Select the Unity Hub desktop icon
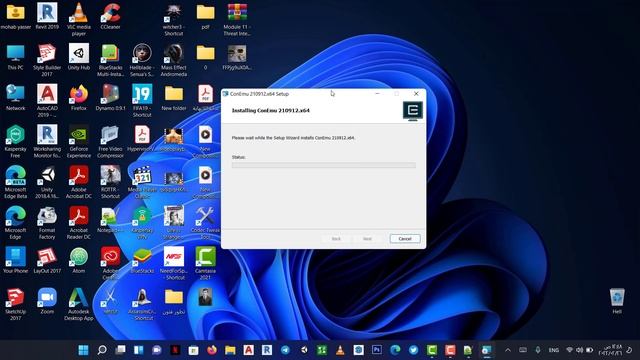This screenshot has height=360, width=640. click(79, 57)
